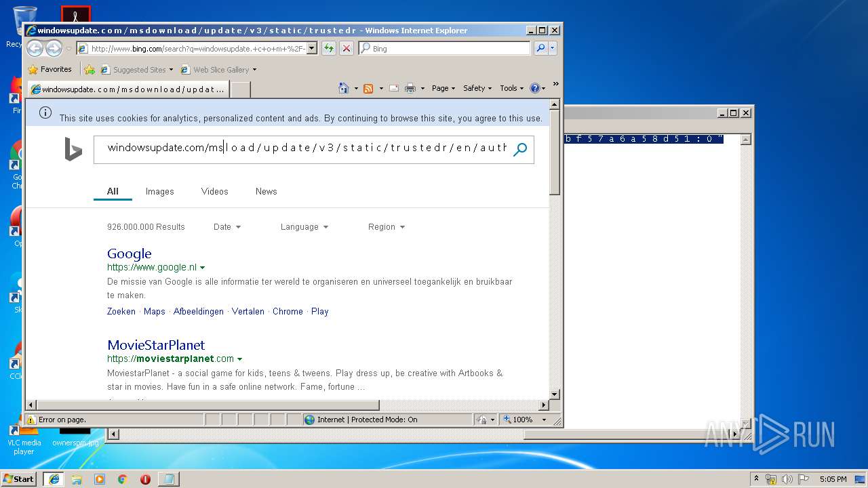The image size is (868, 488).
Task: Switch to Notepad window in taskbar
Action: tap(169, 479)
